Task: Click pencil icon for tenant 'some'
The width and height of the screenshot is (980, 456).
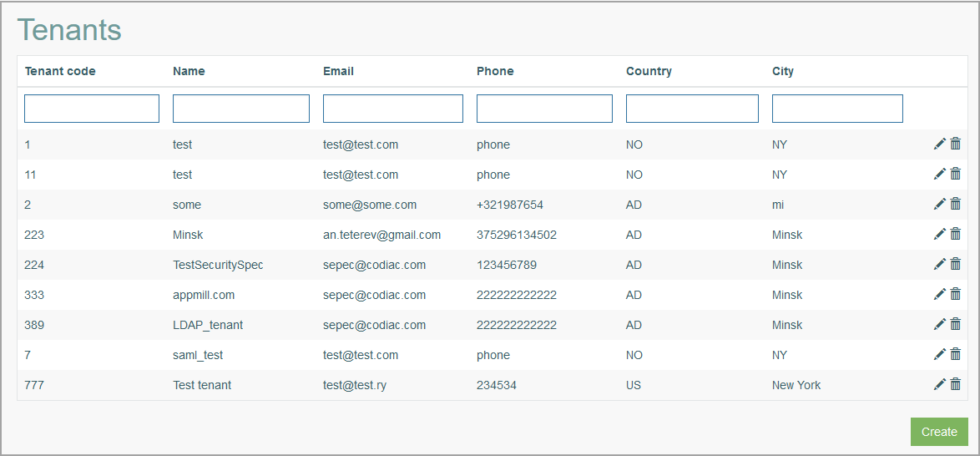Action: pyautogui.click(x=939, y=204)
